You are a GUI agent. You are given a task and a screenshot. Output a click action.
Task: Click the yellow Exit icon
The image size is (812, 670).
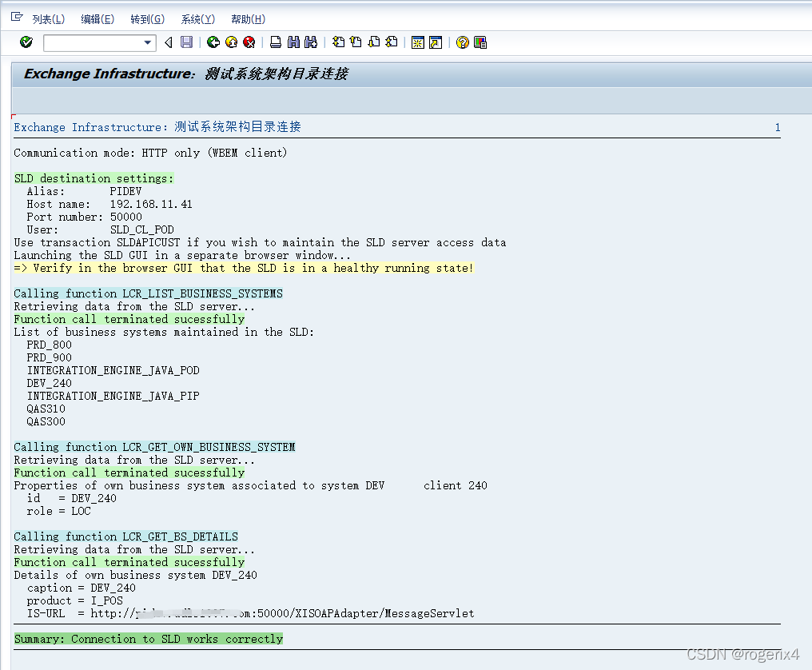coord(231,42)
